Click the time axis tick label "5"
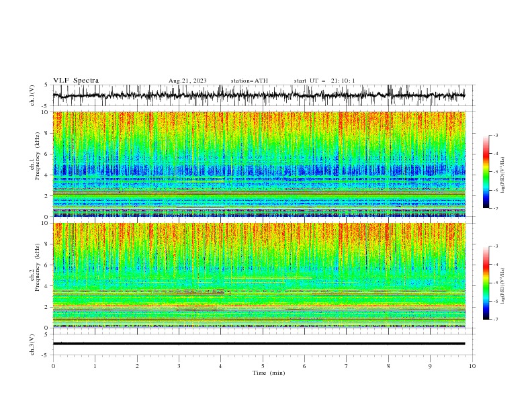This screenshot has width=532, height=411. point(263,366)
